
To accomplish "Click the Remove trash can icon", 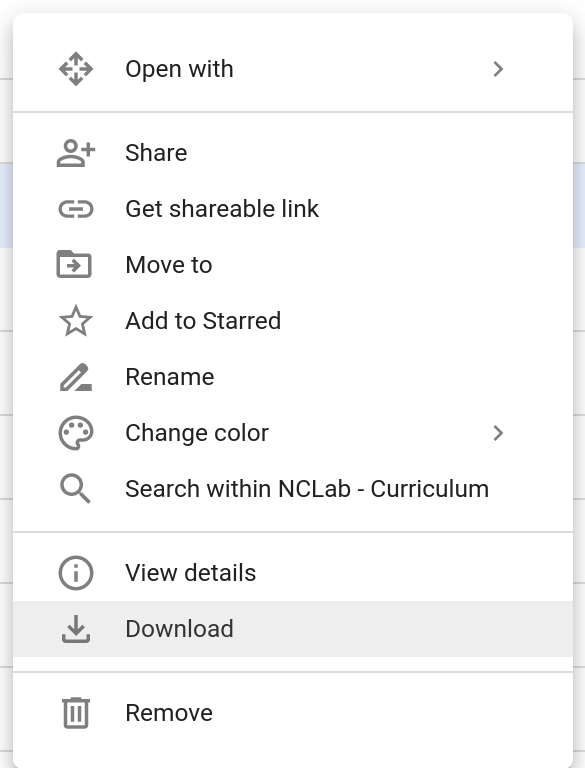I will coord(76,713).
